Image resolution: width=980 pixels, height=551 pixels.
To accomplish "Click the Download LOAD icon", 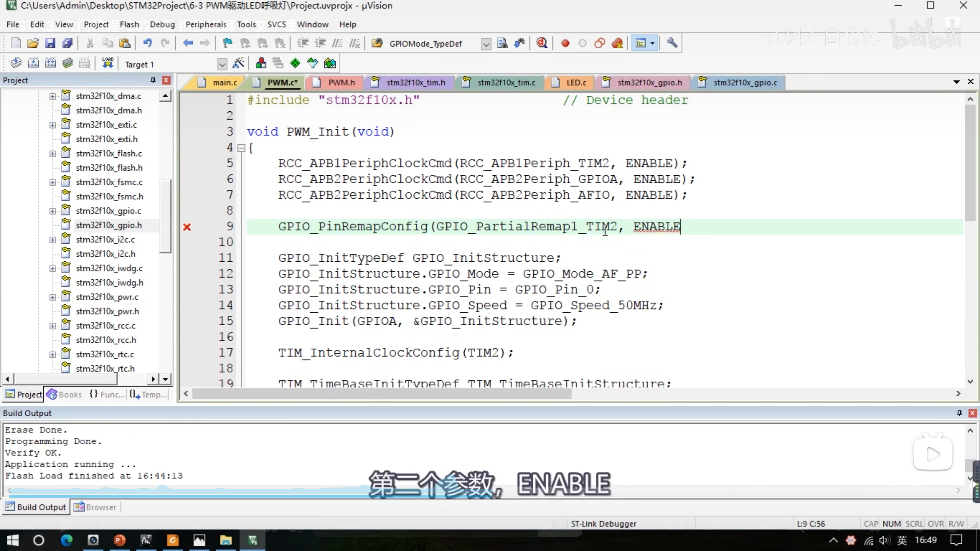I will tap(108, 64).
